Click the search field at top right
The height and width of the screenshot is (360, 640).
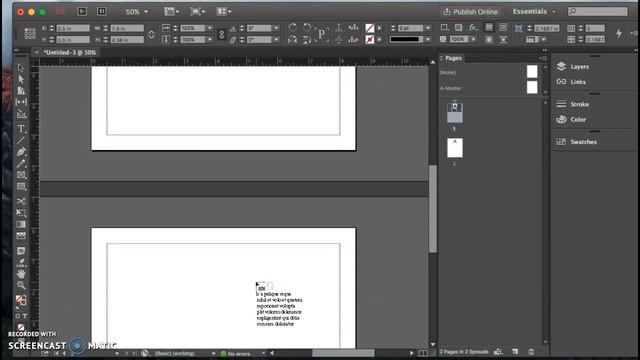pos(598,11)
